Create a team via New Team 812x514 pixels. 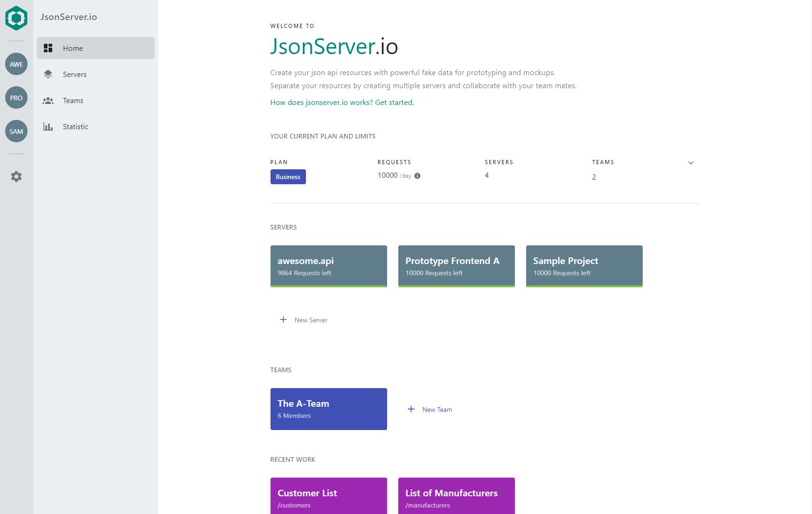[x=430, y=409]
